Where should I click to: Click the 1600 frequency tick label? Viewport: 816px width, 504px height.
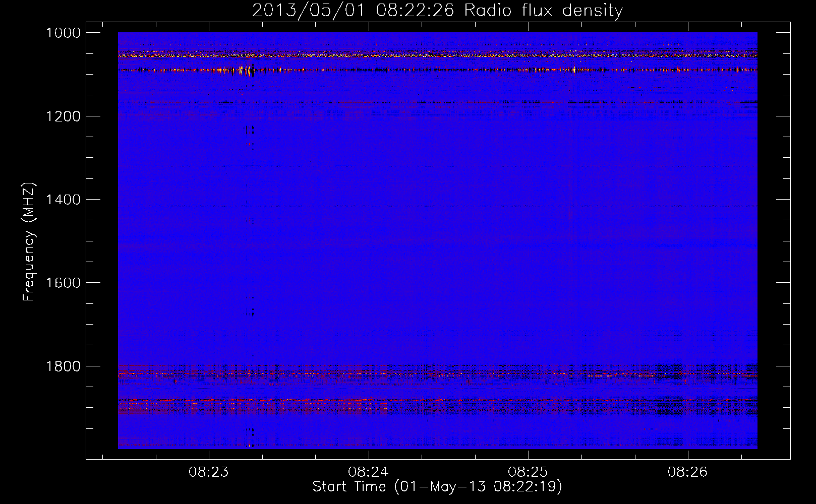(x=64, y=283)
